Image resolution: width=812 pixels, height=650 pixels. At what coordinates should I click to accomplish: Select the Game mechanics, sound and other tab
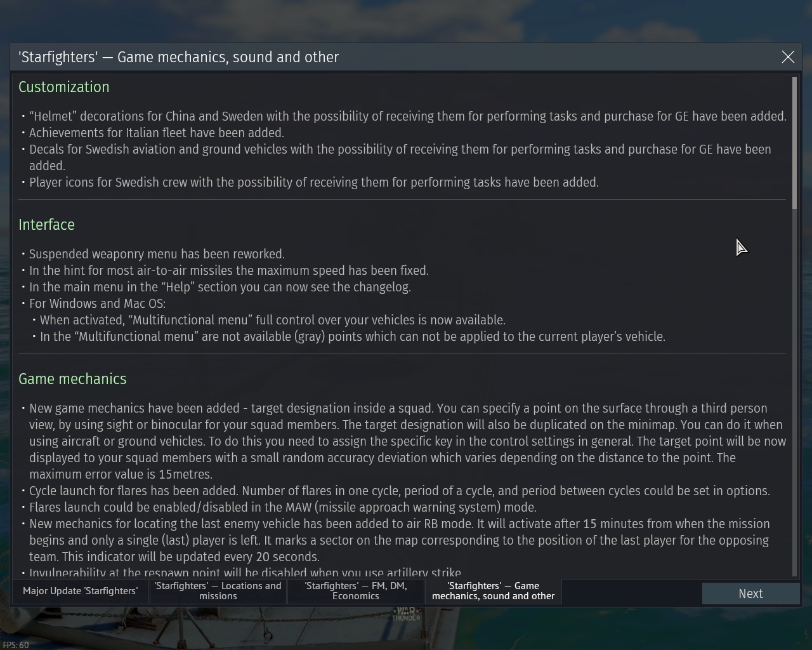pos(493,591)
